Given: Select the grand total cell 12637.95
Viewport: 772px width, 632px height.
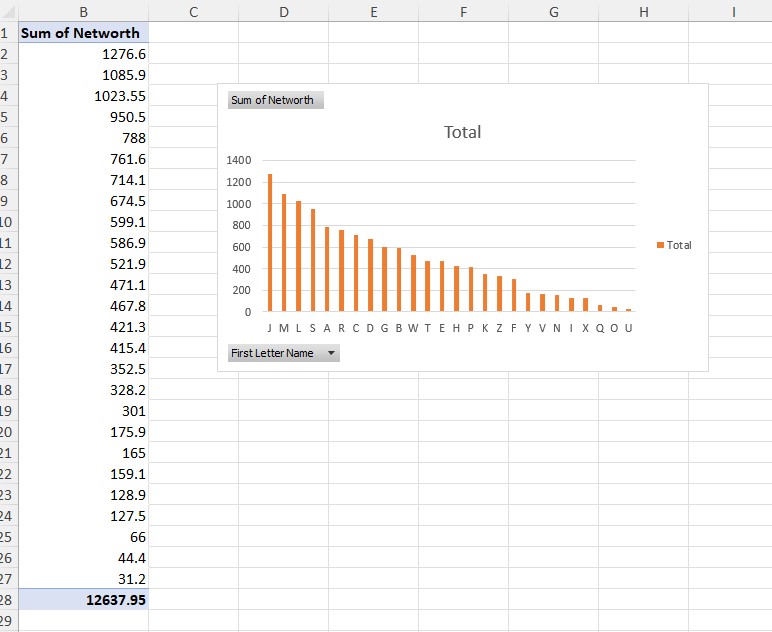Looking at the screenshot, I should point(83,599).
